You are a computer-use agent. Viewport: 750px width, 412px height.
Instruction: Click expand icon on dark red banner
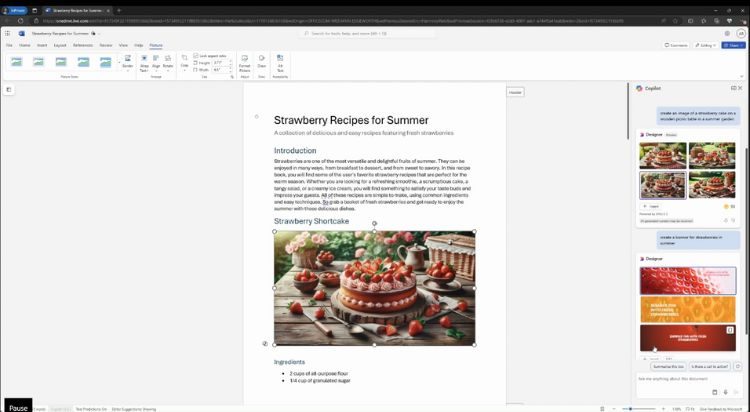[730, 330]
